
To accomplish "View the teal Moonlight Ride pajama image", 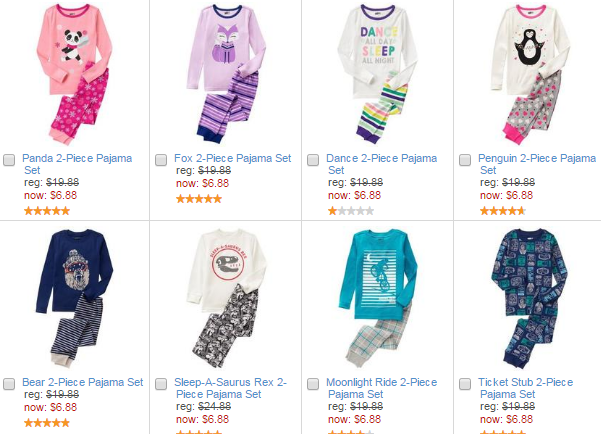I will click(374, 298).
